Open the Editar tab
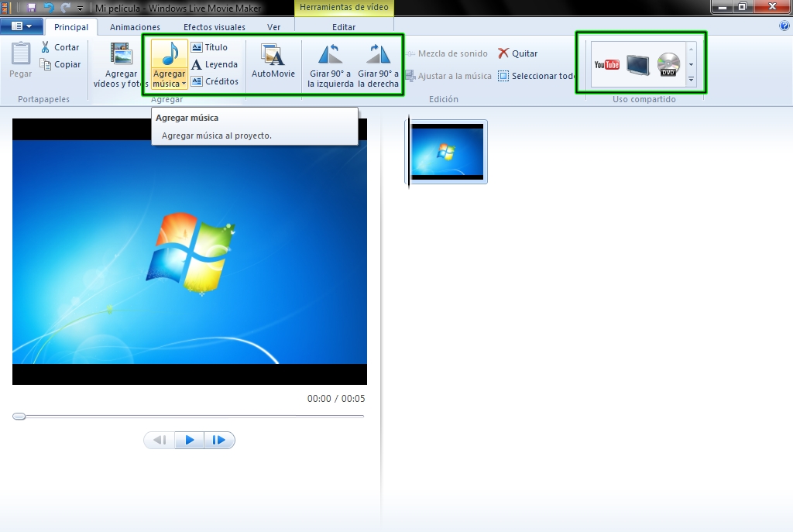 pyautogui.click(x=344, y=27)
